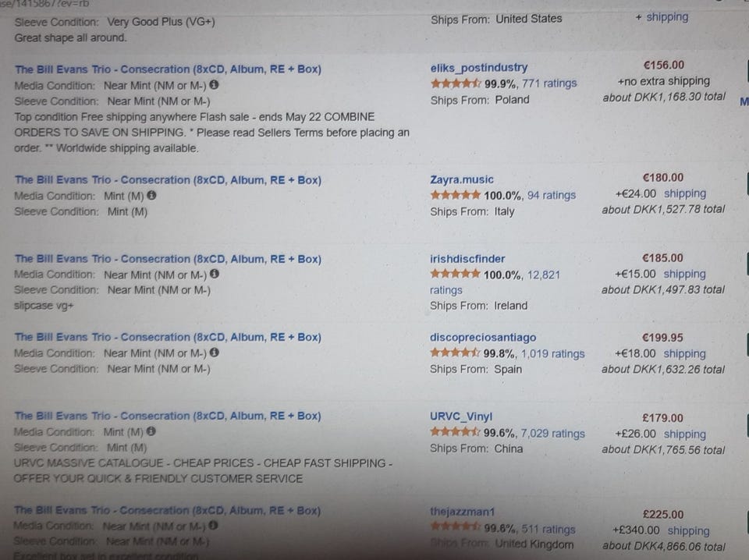The height and width of the screenshot is (560, 749).
Task: Open thejazzman1 seller profile
Action: [x=462, y=512]
